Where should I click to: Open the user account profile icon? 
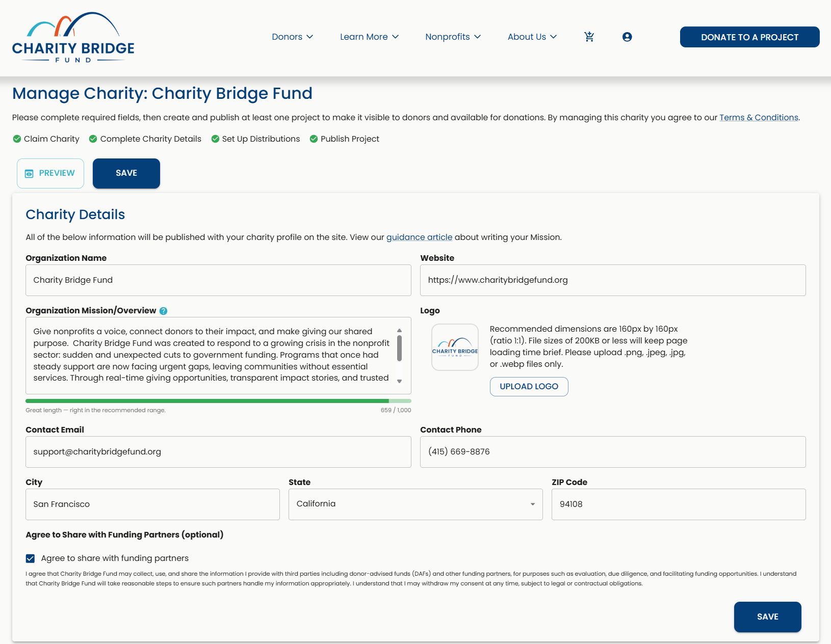pos(627,37)
